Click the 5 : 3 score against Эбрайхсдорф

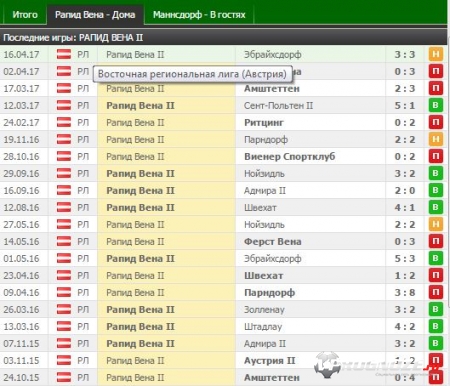(405, 259)
